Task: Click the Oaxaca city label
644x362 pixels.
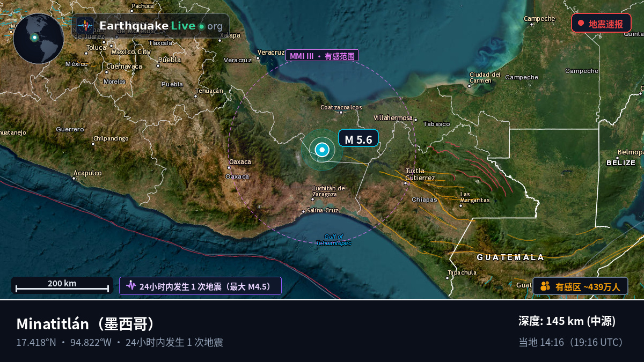Action: tap(240, 161)
